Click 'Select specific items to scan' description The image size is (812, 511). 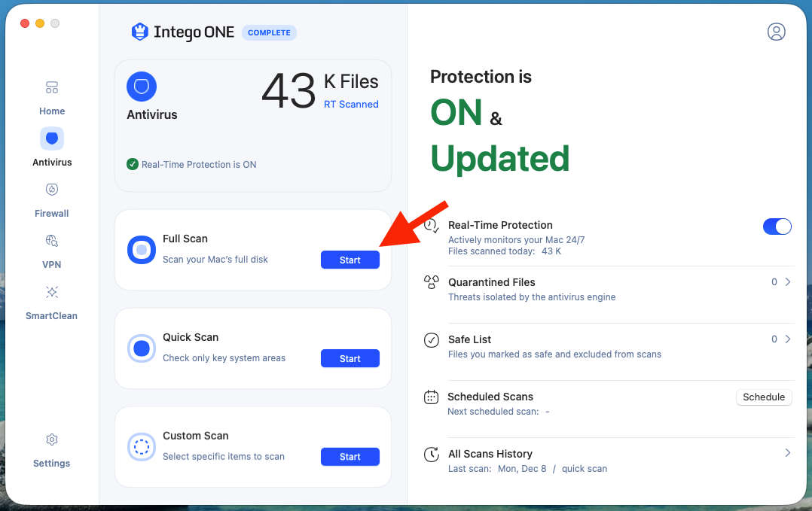[x=224, y=457]
